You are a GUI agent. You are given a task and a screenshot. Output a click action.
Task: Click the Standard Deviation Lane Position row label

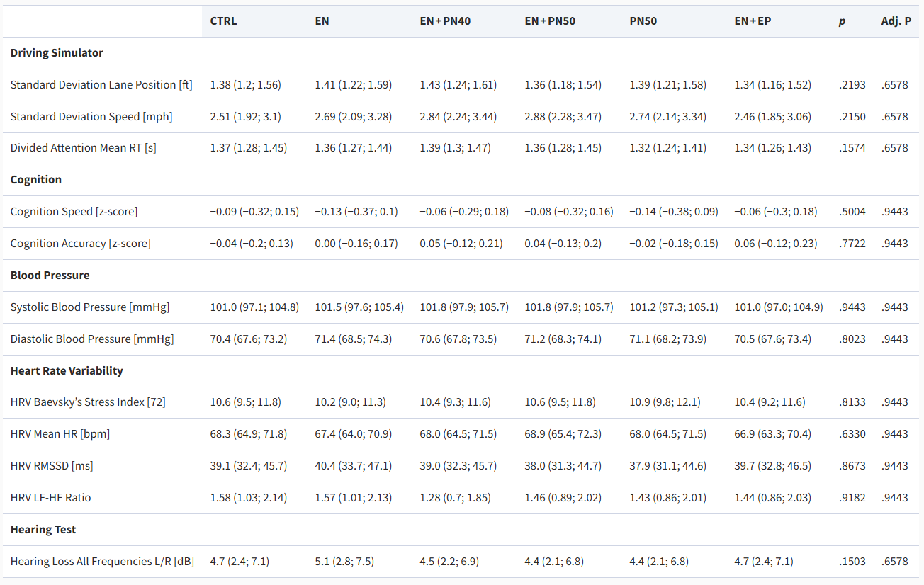click(x=101, y=85)
